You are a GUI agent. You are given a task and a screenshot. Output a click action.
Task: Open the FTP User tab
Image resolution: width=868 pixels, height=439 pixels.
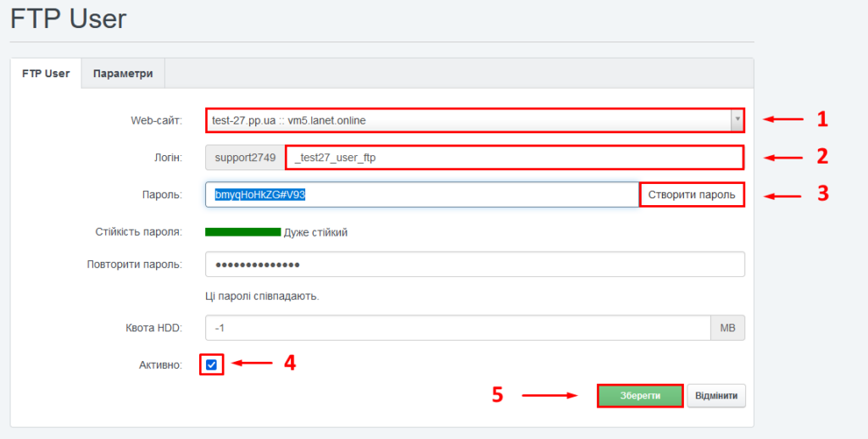[46, 74]
